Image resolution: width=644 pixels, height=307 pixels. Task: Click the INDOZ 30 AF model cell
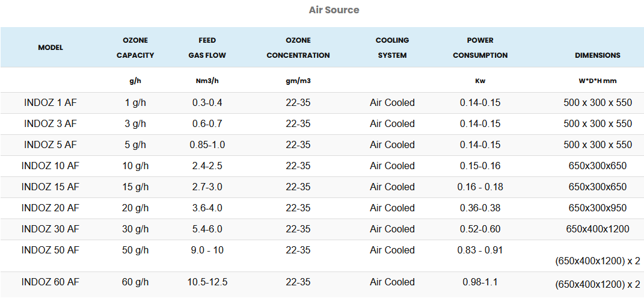(51, 229)
